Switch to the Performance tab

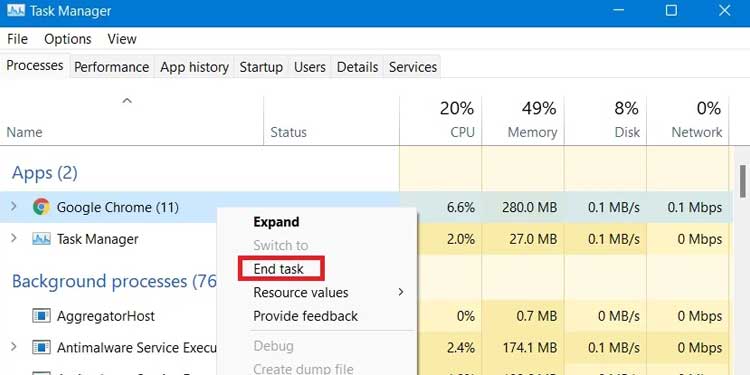111,67
